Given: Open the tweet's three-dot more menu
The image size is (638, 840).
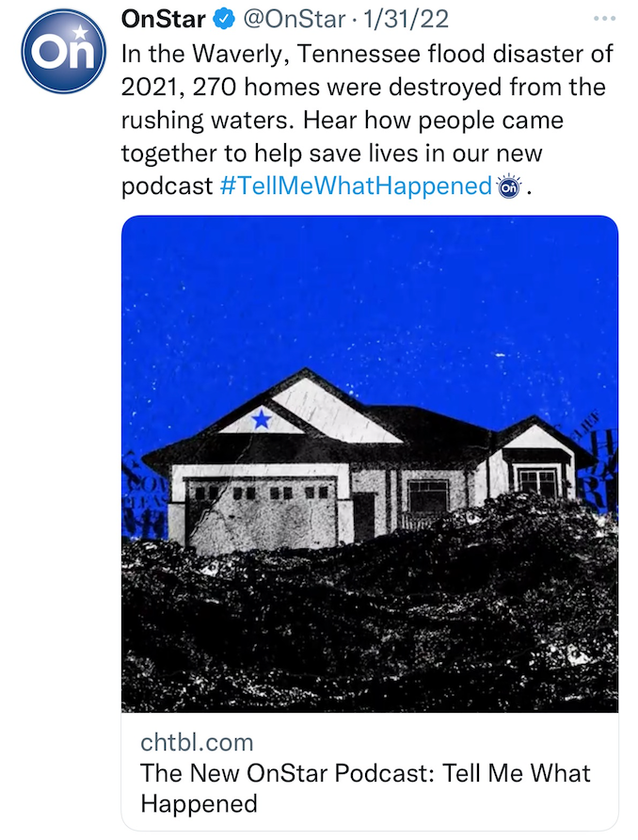Looking at the screenshot, I should coord(604,18).
